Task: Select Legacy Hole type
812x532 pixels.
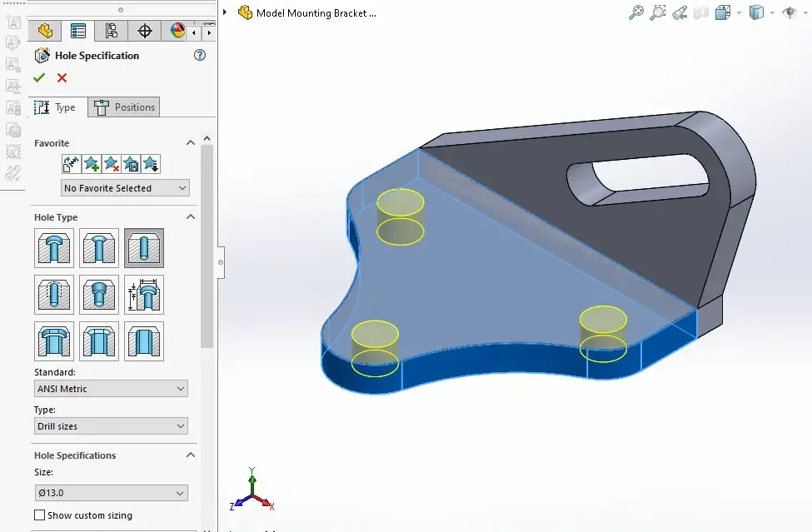Action: tap(144, 295)
